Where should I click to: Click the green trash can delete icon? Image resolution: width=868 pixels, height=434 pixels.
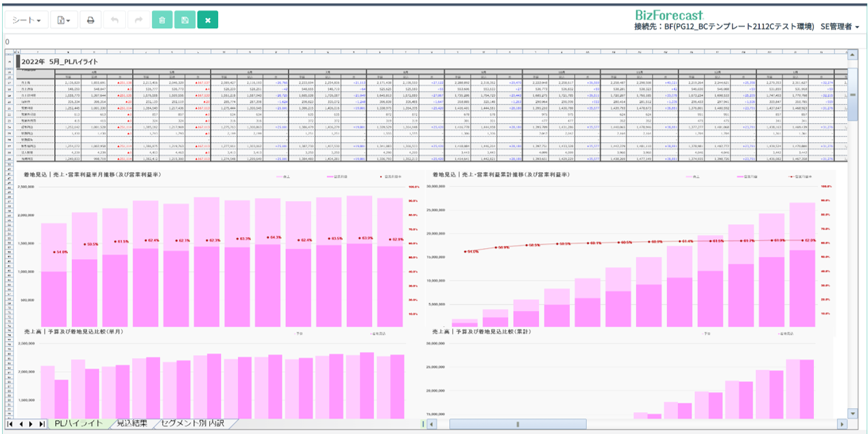click(162, 21)
